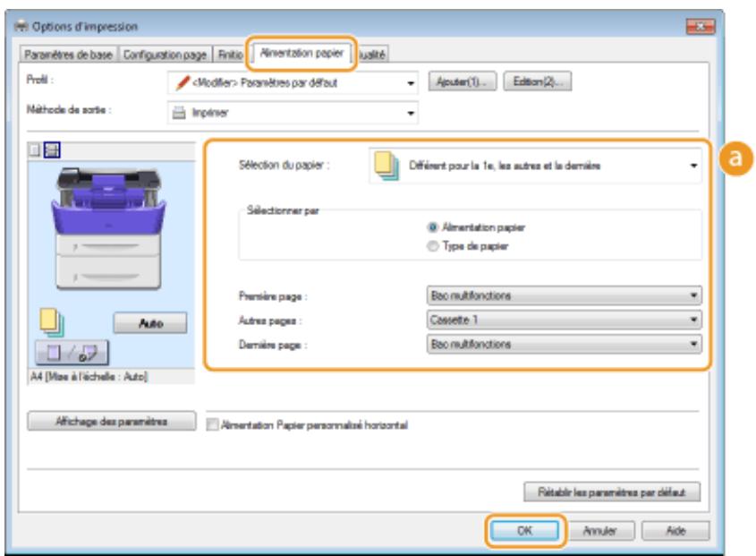Viewport: 756px width, 556px height.
Task: Click the yellow paper stack icon in preview
Action: coord(51,322)
